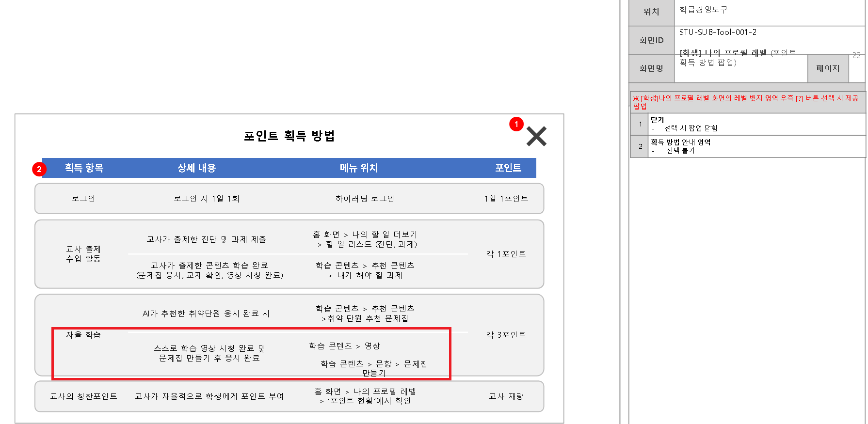Click the 1일 1포인트 value in login row
Viewport: 868px width, 424px height.
pyautogui.click(x=506, y=199)
